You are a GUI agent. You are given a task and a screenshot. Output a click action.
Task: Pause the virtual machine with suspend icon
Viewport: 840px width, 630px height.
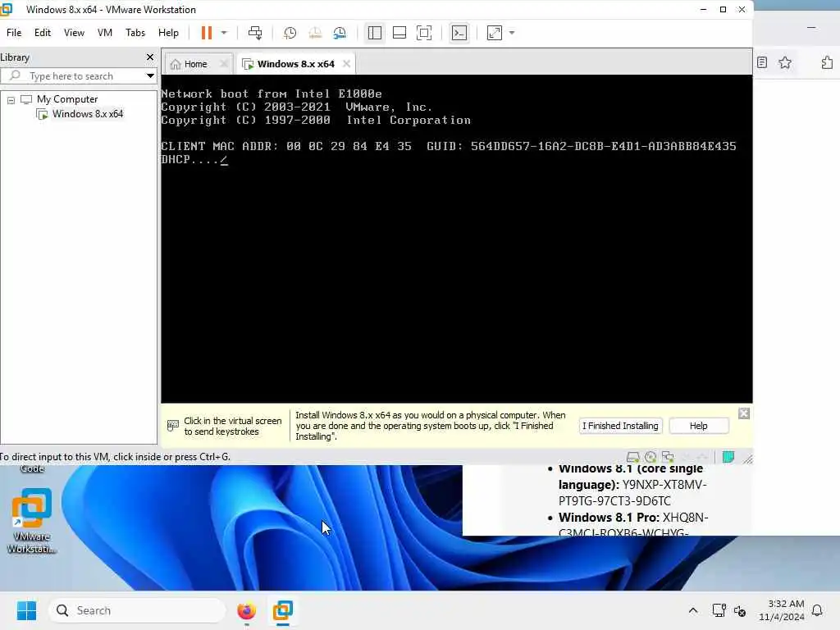pyautogui.click(x=206, y=33)
